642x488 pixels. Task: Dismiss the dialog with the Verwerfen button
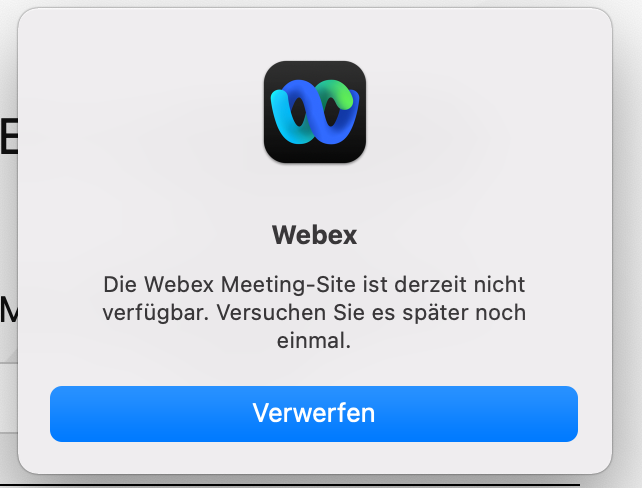(314, 413)
